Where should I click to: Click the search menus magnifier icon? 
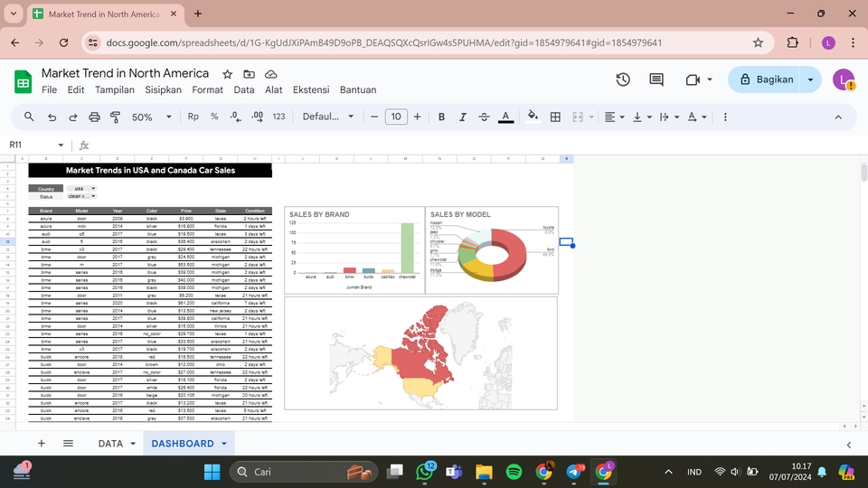[29, 117]
